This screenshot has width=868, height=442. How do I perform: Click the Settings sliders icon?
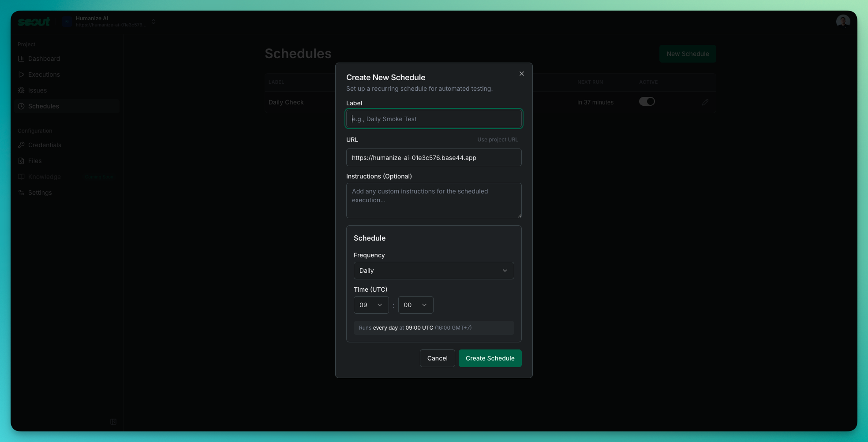pos(21,193)
